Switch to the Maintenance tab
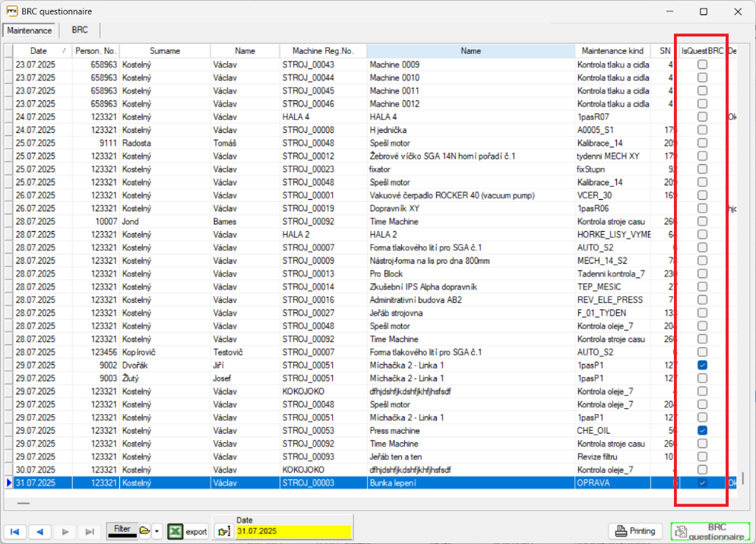 pyautogui.click(x=30, y=30)
